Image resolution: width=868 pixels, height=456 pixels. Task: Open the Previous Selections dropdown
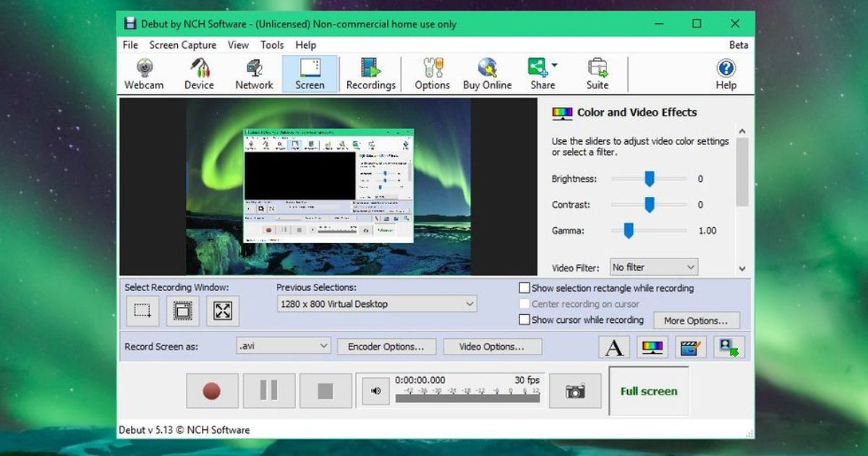pyautogui.click(x=376, y=303)
